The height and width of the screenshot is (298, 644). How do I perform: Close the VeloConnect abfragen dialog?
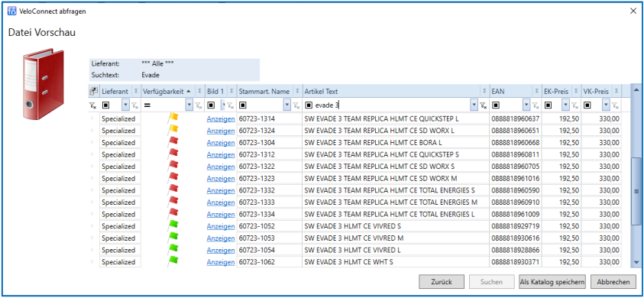633,11
